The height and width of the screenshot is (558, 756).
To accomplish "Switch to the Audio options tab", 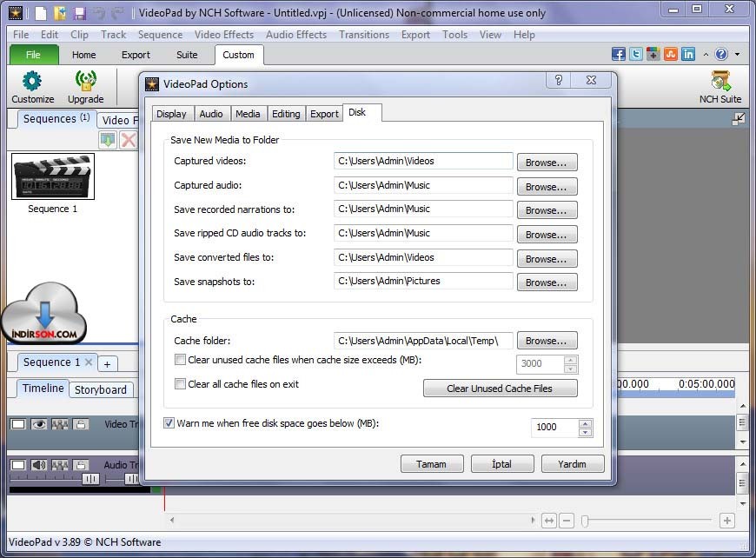I will pyautogui.click(x=211, y=114).
